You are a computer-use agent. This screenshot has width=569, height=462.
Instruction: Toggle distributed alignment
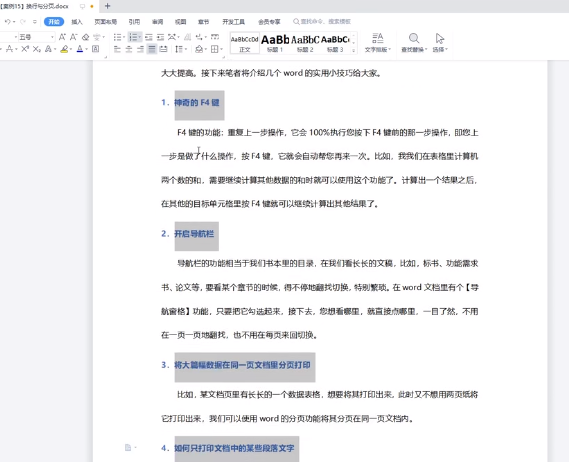(x=164, y=49)
